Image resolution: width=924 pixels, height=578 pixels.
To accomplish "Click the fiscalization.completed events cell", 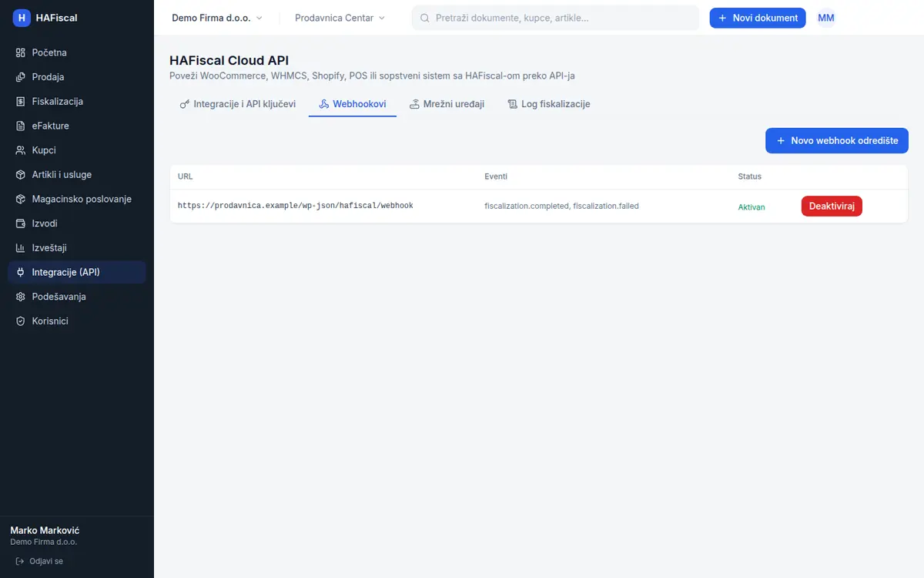I will pos(561,207).
